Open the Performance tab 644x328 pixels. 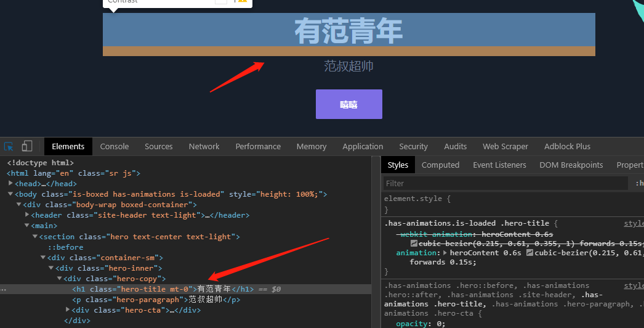tap(258, 147)
